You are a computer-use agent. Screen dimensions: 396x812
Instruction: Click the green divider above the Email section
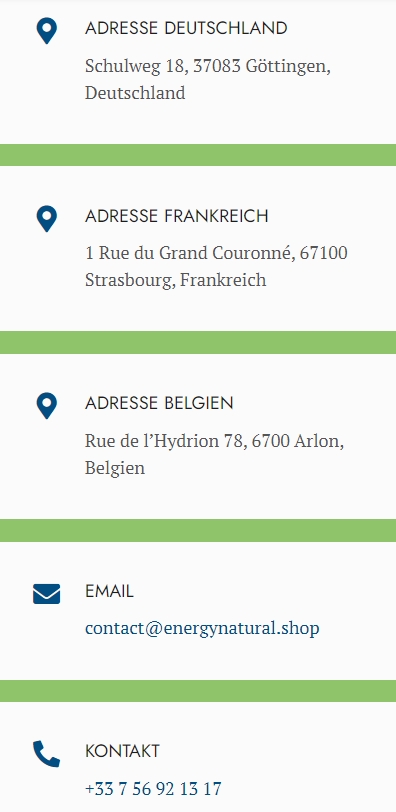(x=198, y=530)
